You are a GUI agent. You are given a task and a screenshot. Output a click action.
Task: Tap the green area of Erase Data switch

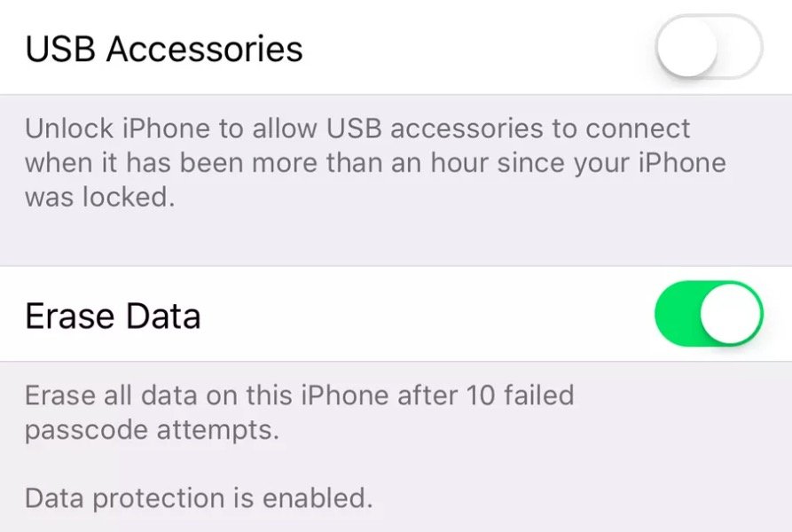tap(677, 314)
